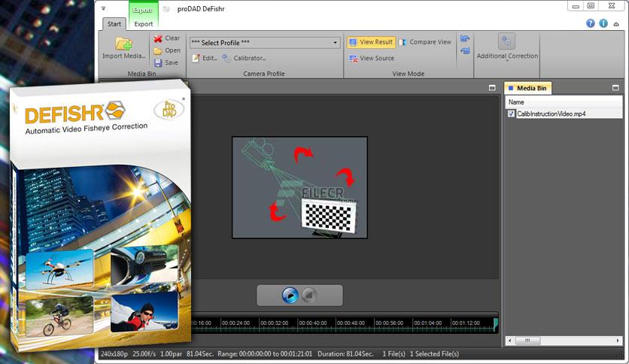Click the upper blue rotate arrow icon
The image size is (629, 364).
465,38
